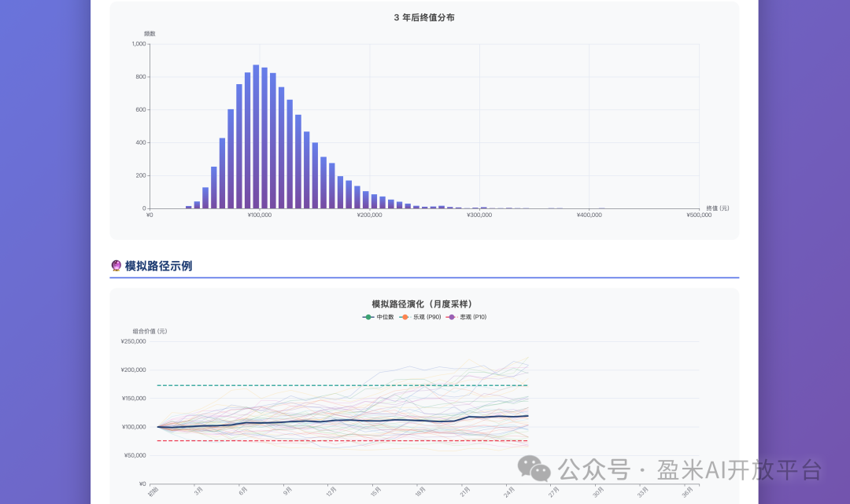Click the dashed green P90 threshold line
Screen dimensions: 850x504
point(338,385)
